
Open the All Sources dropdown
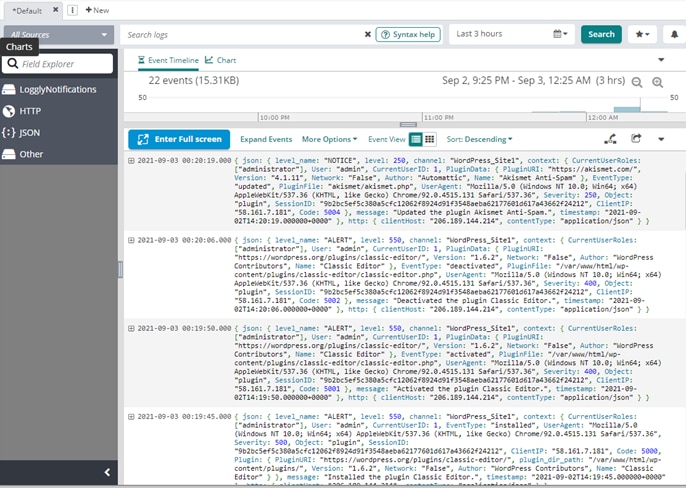click(56, 34)
